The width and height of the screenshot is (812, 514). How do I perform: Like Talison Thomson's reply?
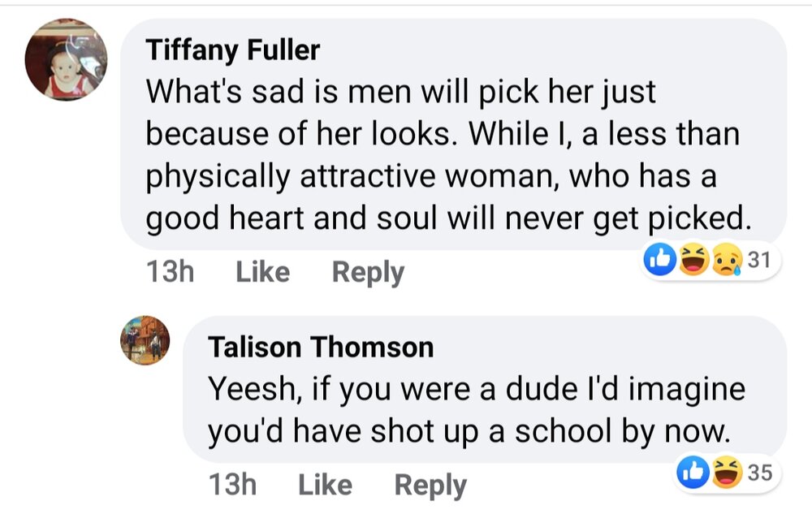[x=325, y=485]
